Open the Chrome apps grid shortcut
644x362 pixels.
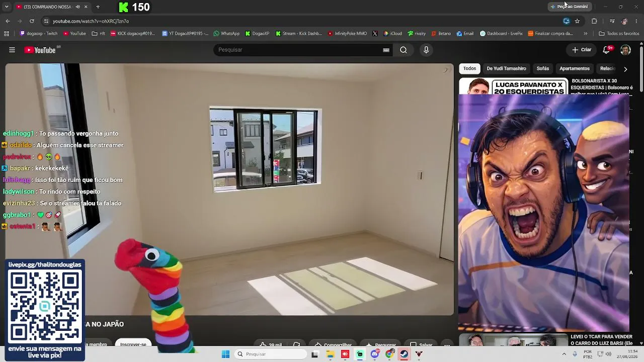7,34
